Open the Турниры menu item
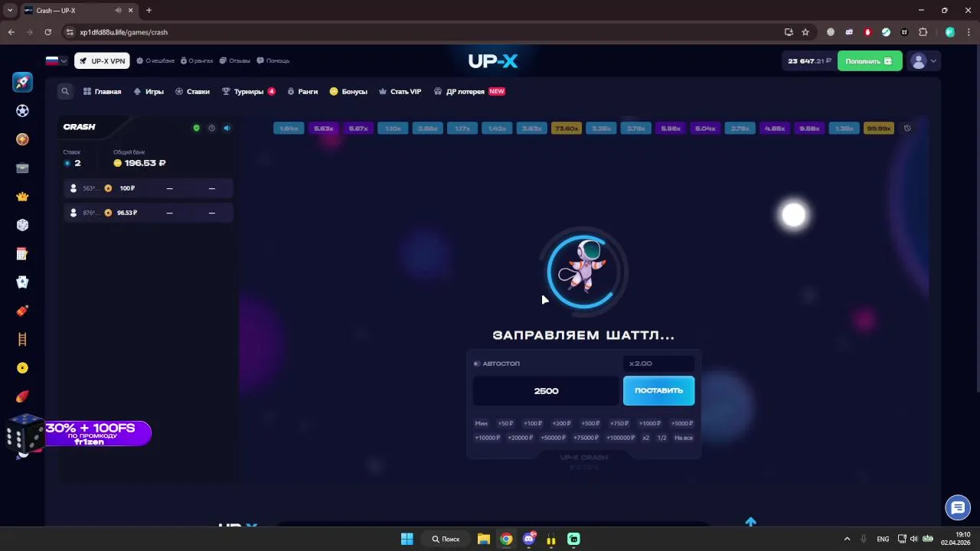The height and width of the screenshot is (551, 980). click(248, 91)
